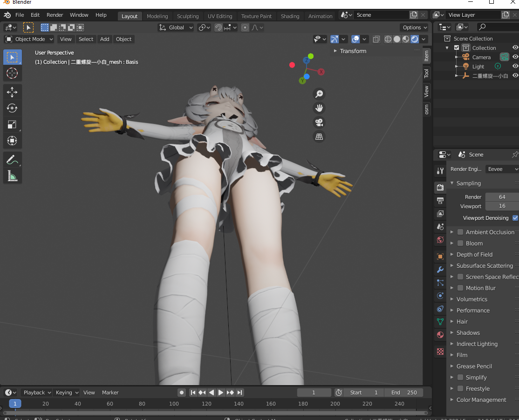Screen dimensions: 519x420
Task: Activate the Cursor tool
Action: click(12, 73)
